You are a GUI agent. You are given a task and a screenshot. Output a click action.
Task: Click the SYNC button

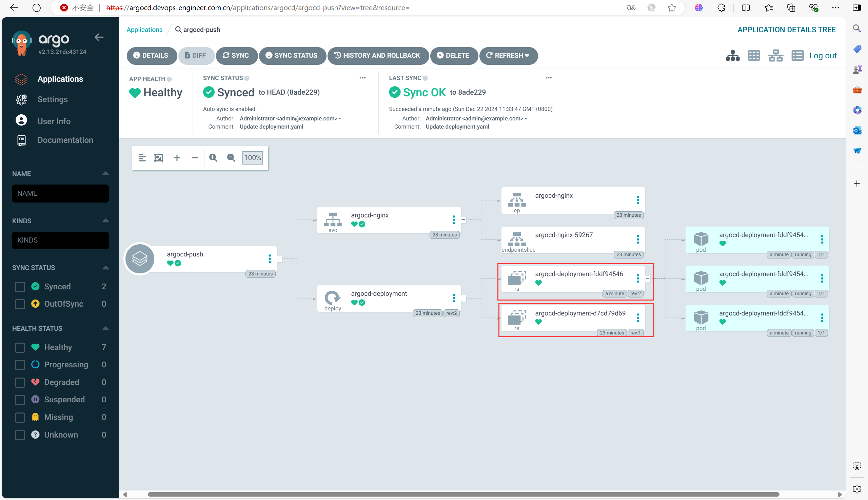pyautogui.click(x=236, y=56)
